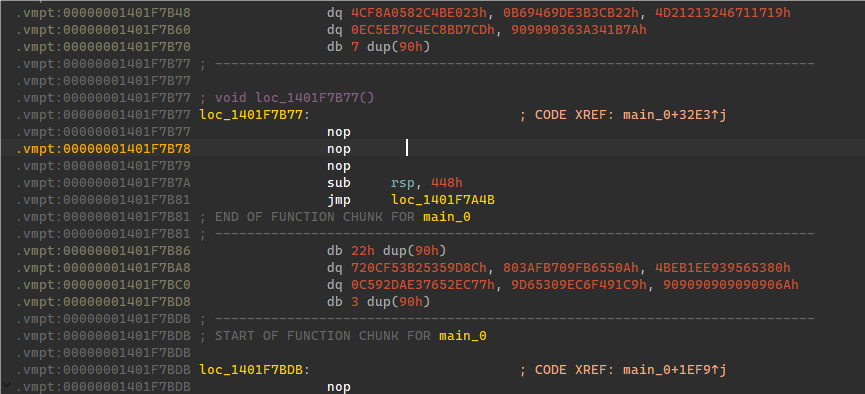The height and width of the screenshot is (394, 865).
Task: Click the value 4BEB1EE939565380h
Action: click(x=723, y=268)
